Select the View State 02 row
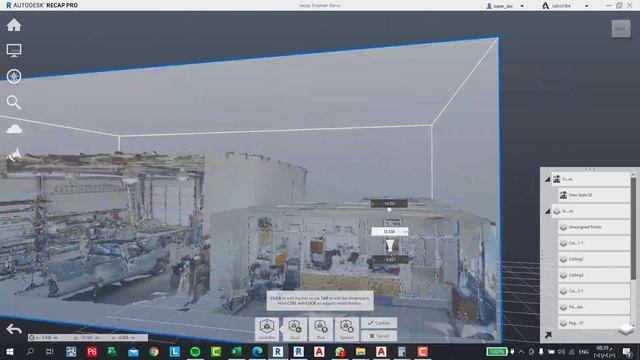Screen dimensions: 640x360 594,195
